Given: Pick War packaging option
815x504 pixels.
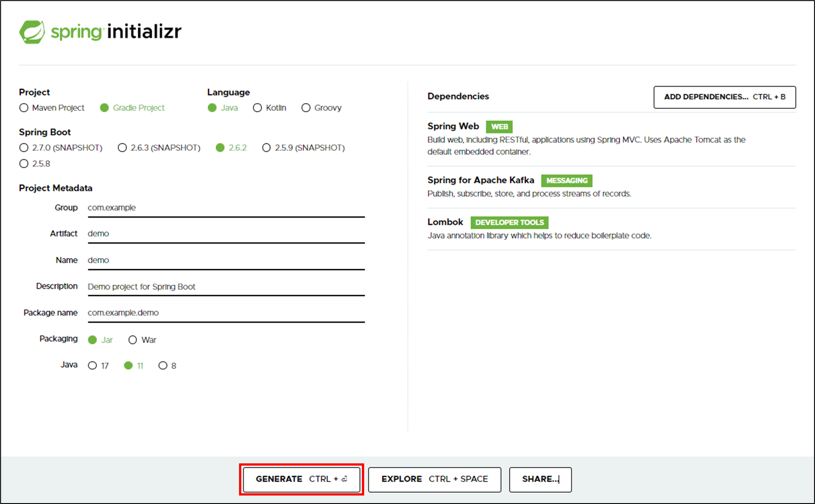Looking at the screenshot, I should coord(142,340).
